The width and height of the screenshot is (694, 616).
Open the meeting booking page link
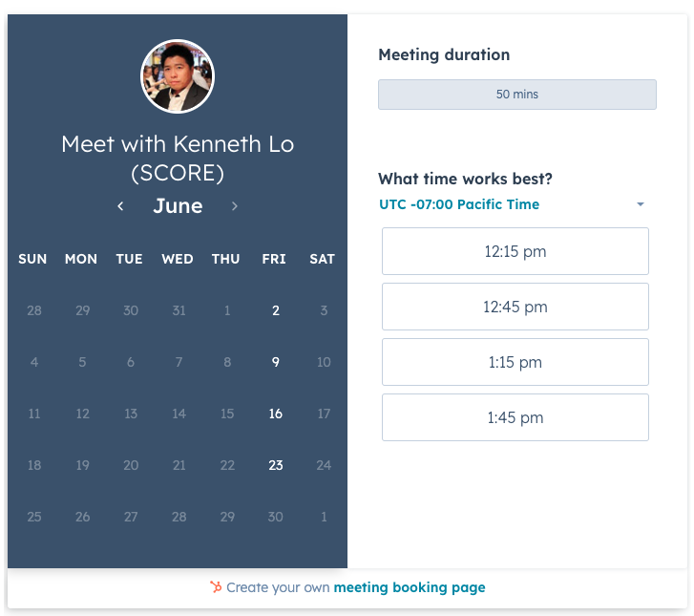tap(410, 587)
